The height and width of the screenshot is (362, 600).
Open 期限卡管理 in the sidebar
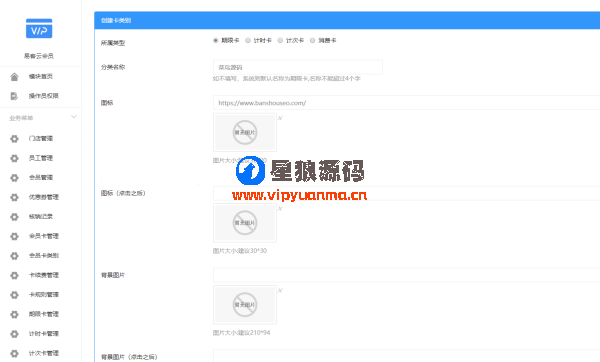tap(44, 314)
